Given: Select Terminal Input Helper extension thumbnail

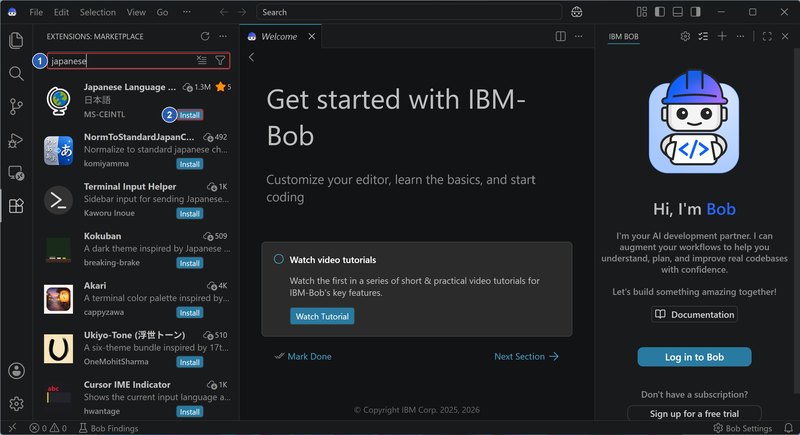Looking at the screenshot, I should (58, 200).
